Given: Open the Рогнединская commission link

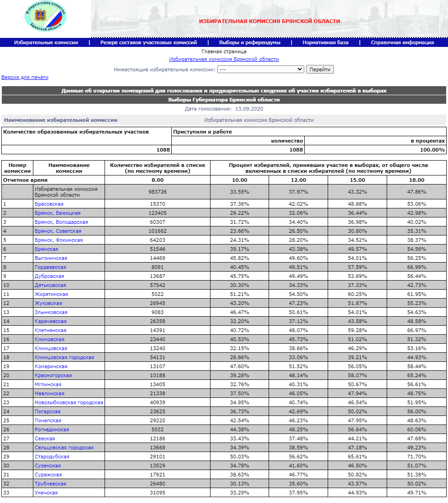Looking at the screenshot, I should (52, 429).
